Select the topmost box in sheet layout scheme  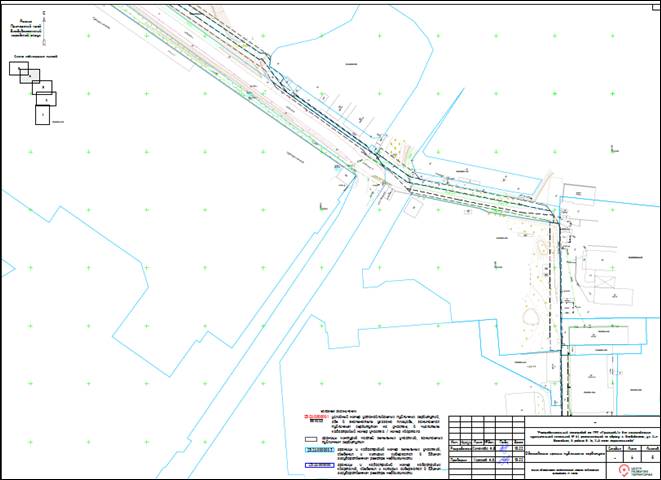[x=19, y=68]
